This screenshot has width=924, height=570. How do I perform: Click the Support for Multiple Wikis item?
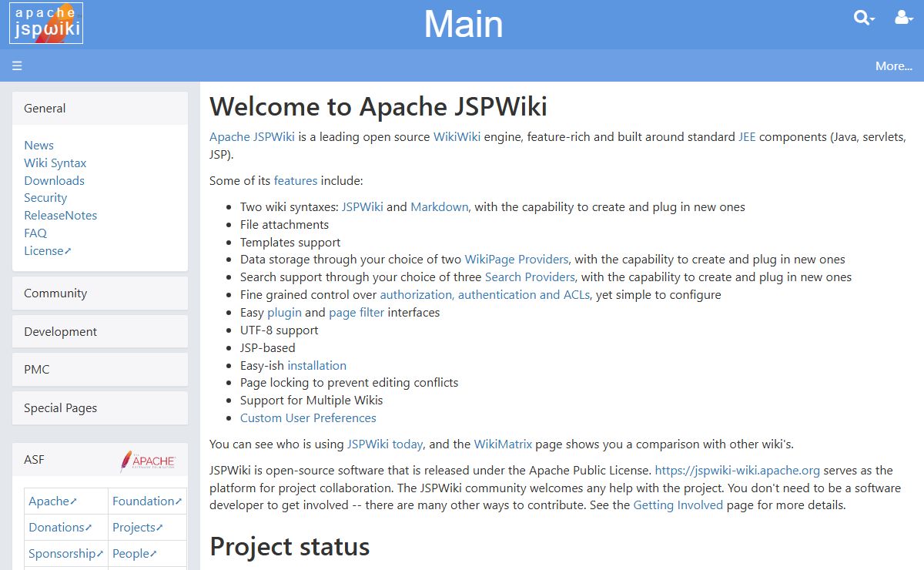[x=311, y=401]
